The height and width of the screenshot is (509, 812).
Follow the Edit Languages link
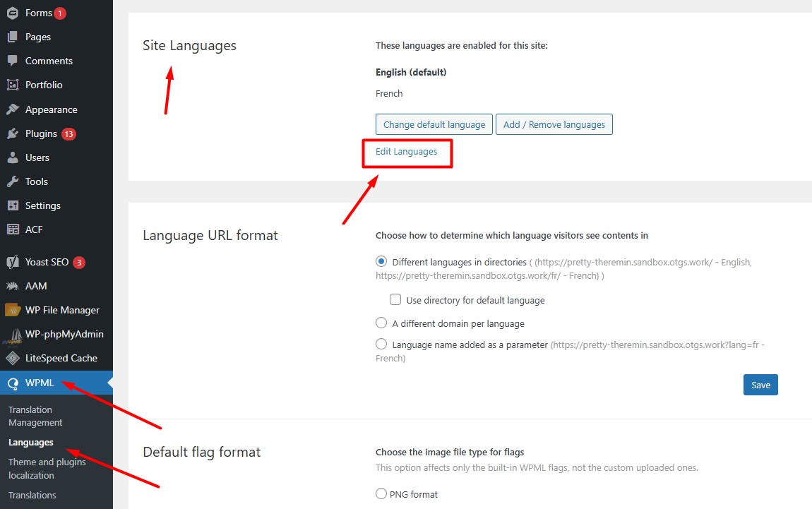coord(406,151)
